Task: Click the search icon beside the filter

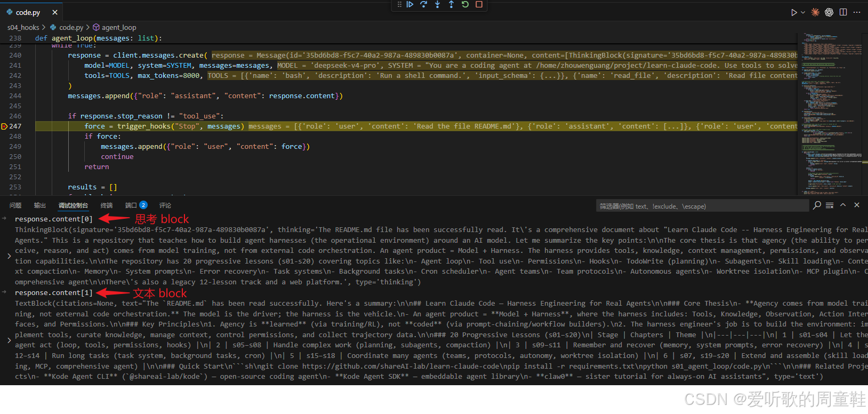Action: click(x=817, y=205)
